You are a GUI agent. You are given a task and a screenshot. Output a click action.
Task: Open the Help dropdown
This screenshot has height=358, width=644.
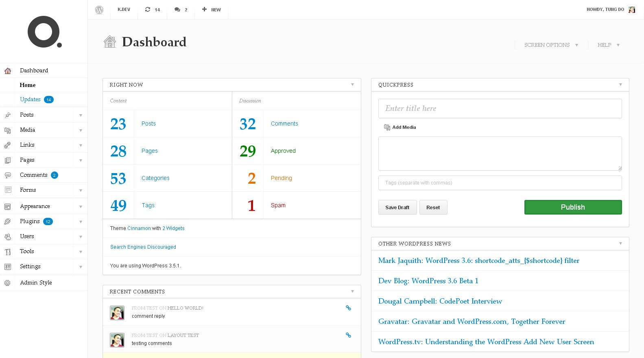point(609,45)
